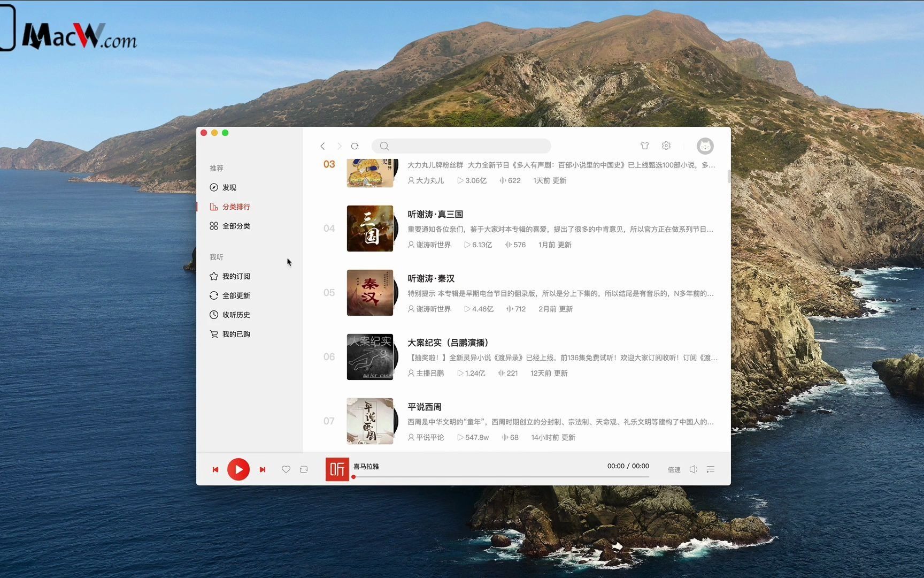Viewport: 924px width, 578px height.
Task: Open the 听谢涛·真三国 album cover
Action: (x=370, y=229)
